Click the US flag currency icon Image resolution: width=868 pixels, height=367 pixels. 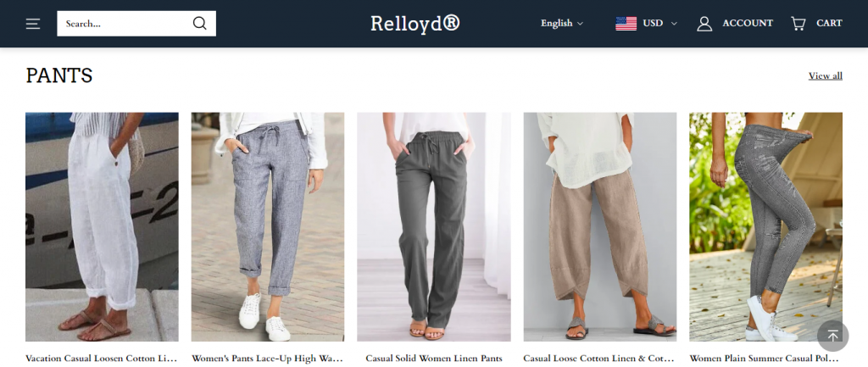point(626,23)
